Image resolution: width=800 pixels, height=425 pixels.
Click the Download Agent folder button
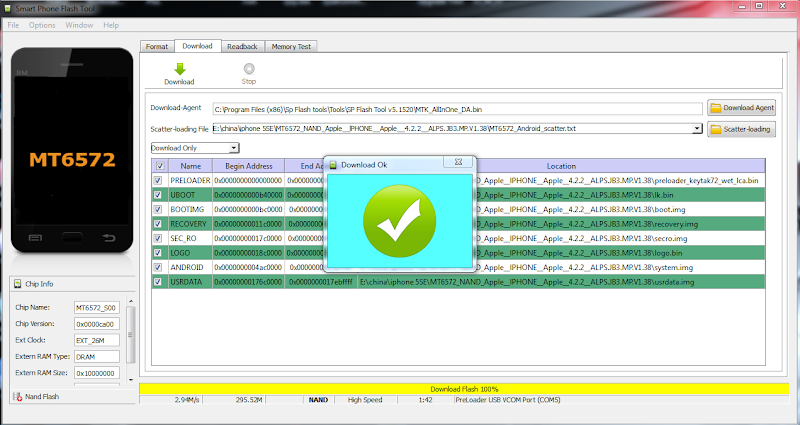click(741, 108)
